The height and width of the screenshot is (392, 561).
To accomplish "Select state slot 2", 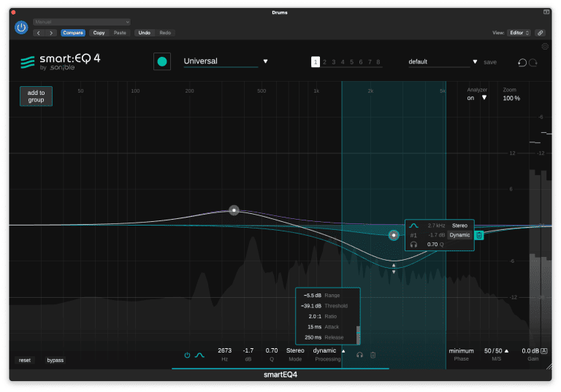I will 324,62.
